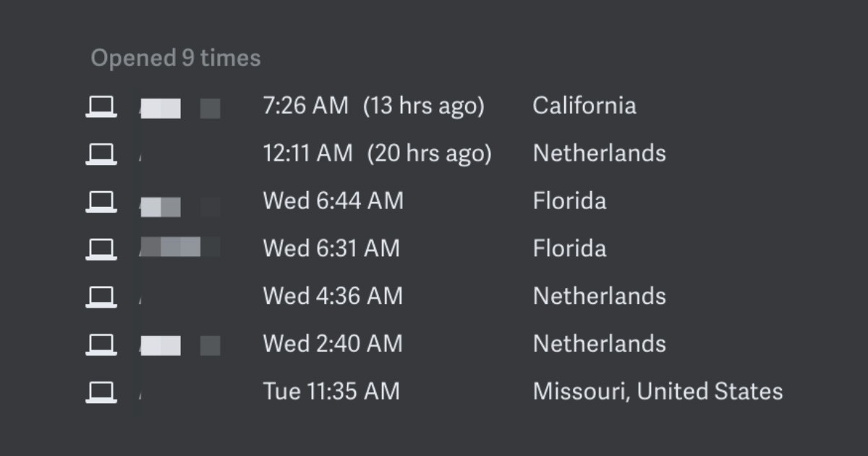
Task: Select the laptop icon for Wed 6:31 AM
Action: coord(101,250)
